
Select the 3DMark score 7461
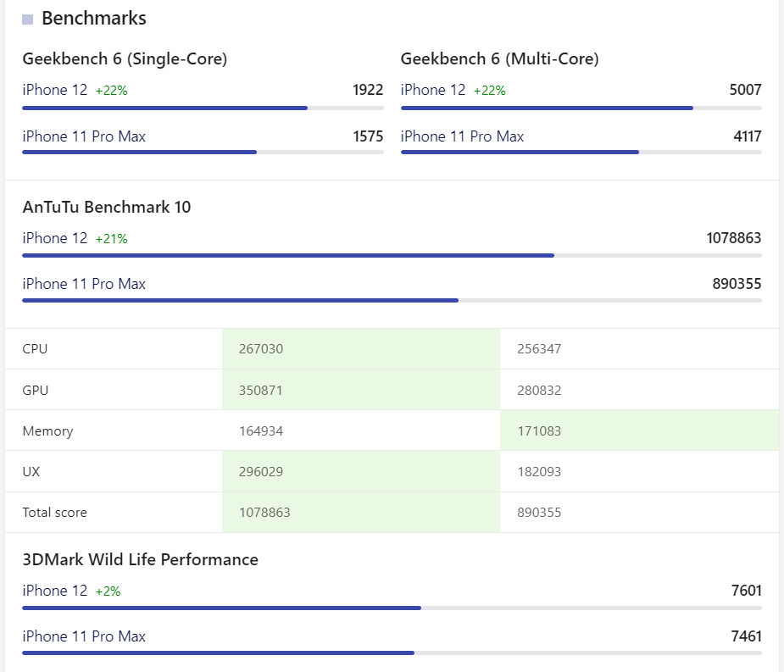click(747, 636)
